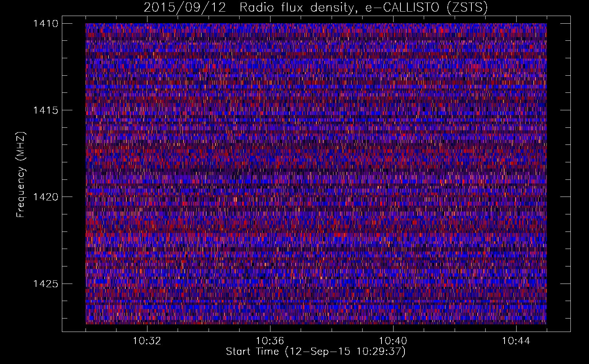Click the 10:36 time tick label
Viewport: 589px width, 364px height.
click(270, 341)
